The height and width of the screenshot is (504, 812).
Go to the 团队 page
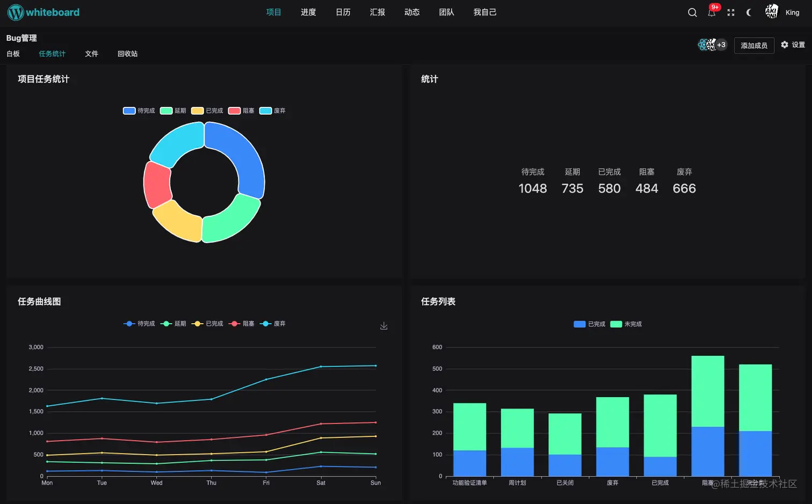tap(446, 12)
